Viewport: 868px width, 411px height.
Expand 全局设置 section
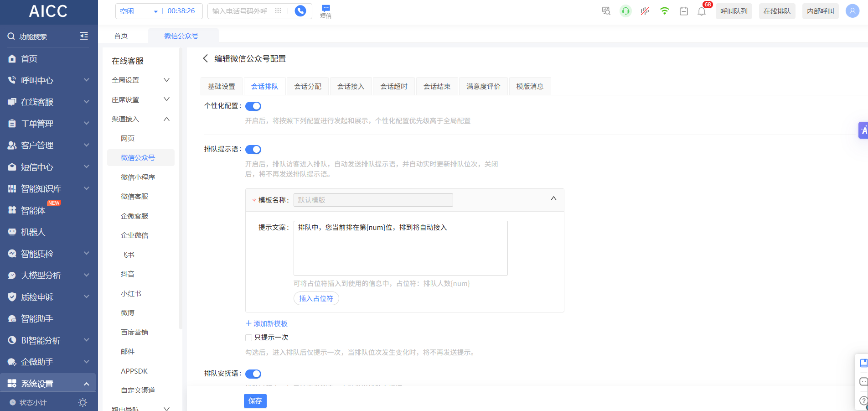[140, 80]
